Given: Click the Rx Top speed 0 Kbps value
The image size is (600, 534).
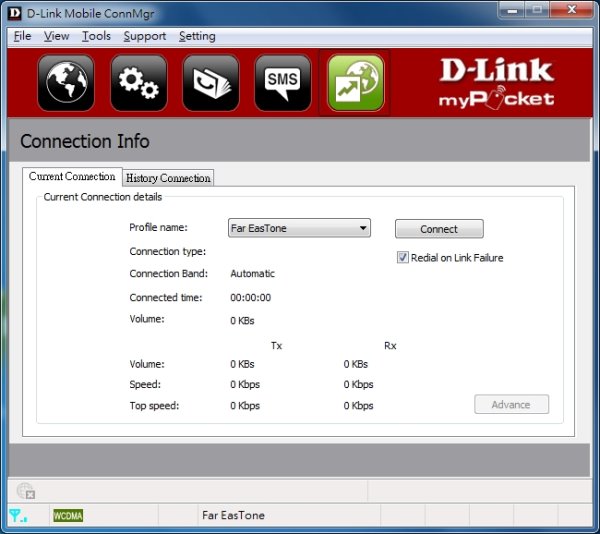Looking at the screenshot, I should (x=358, y=405).
